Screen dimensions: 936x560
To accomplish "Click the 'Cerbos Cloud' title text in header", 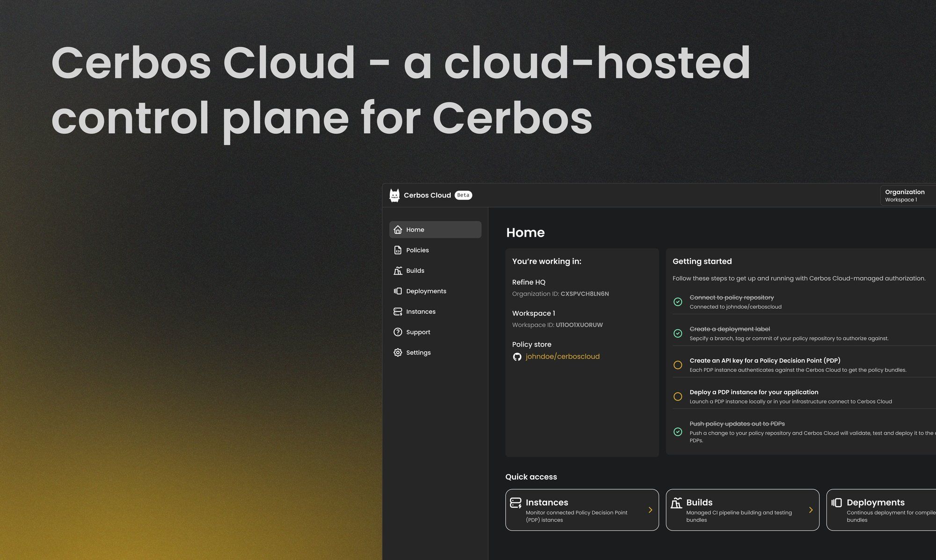I will point(427,196).
